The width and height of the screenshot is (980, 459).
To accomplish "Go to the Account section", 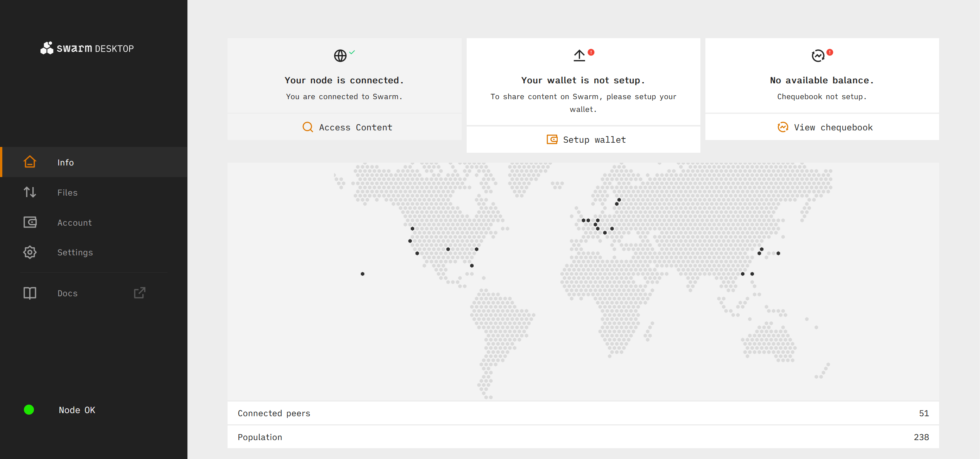I will [74, 223].
